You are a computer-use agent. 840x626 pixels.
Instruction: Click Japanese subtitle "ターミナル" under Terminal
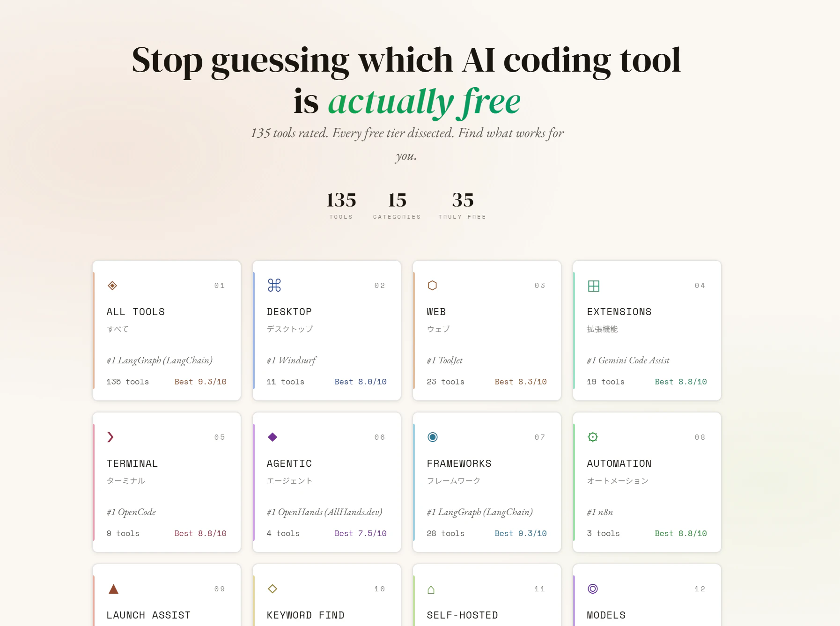126,481
